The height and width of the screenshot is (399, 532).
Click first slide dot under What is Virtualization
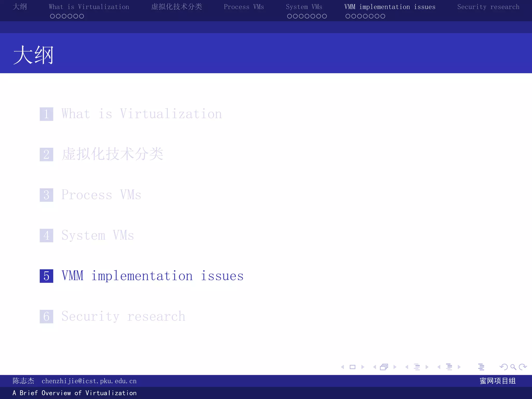pyautogui.click(x=52, y=16)
